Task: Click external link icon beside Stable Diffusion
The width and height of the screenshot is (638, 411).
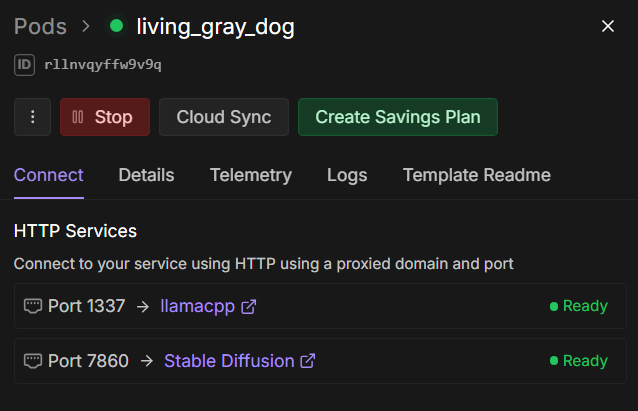Action: [308, 361]
